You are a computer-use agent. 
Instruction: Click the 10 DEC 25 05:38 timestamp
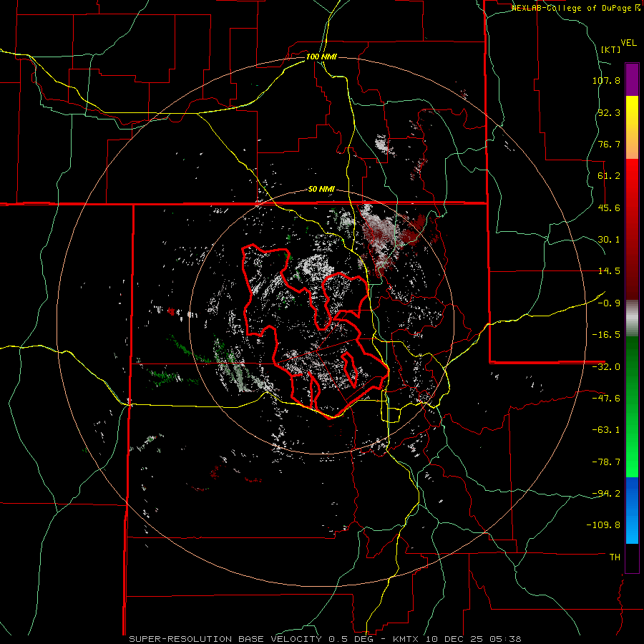(474, 639)
